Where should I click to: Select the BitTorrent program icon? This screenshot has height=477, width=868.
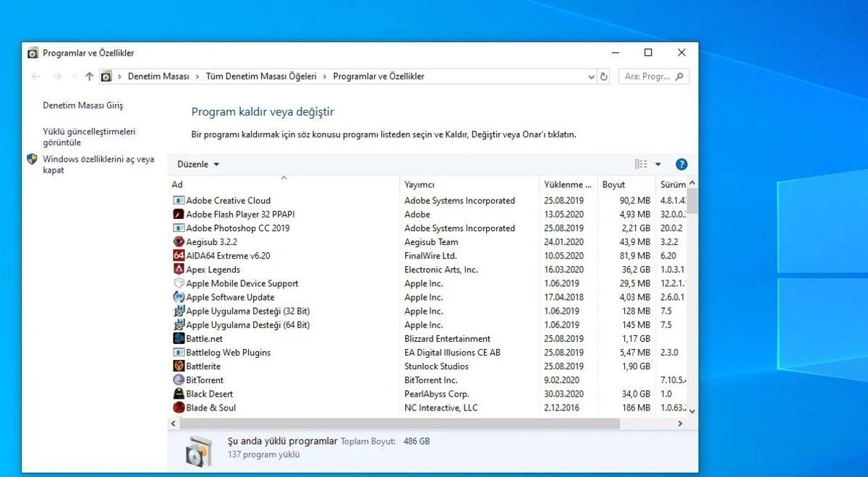(179, 379)
